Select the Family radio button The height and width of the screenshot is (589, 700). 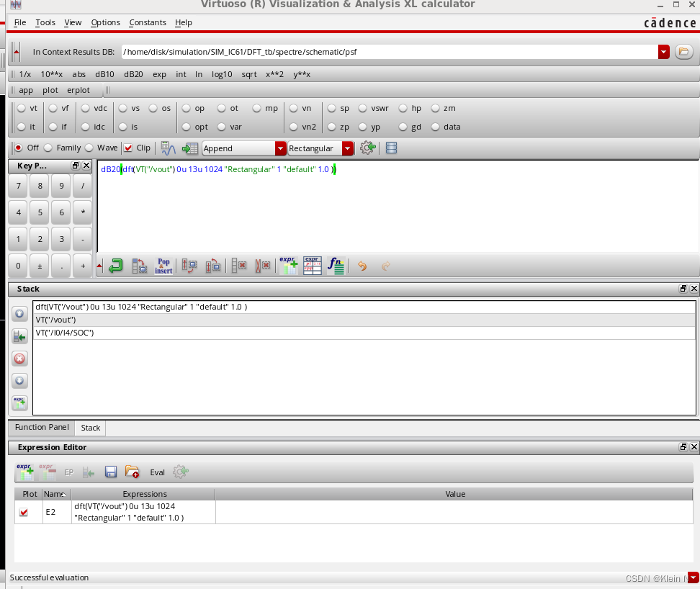click(x=48, y=148)
